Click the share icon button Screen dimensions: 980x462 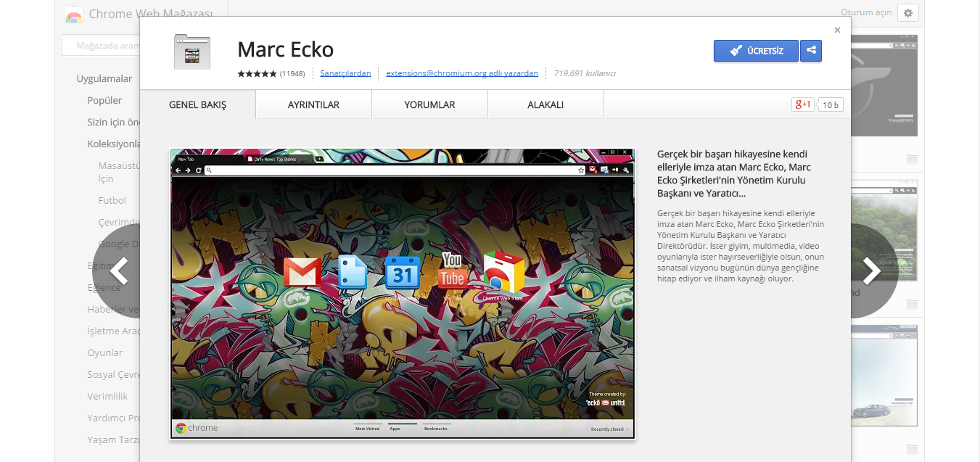pos(811,51)
